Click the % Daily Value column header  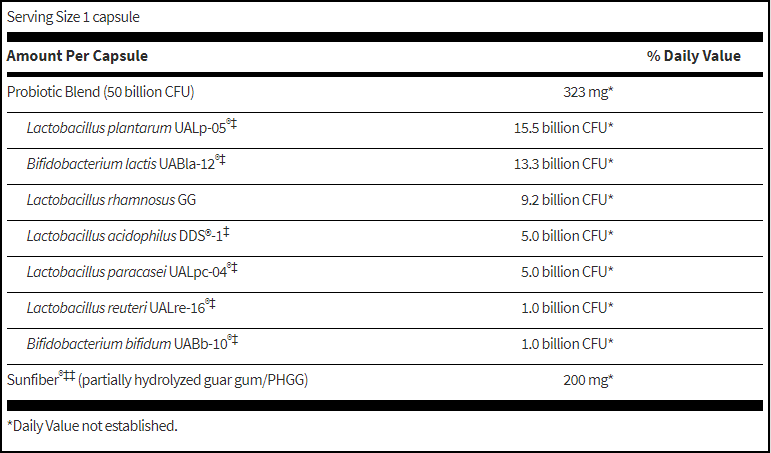693,56
